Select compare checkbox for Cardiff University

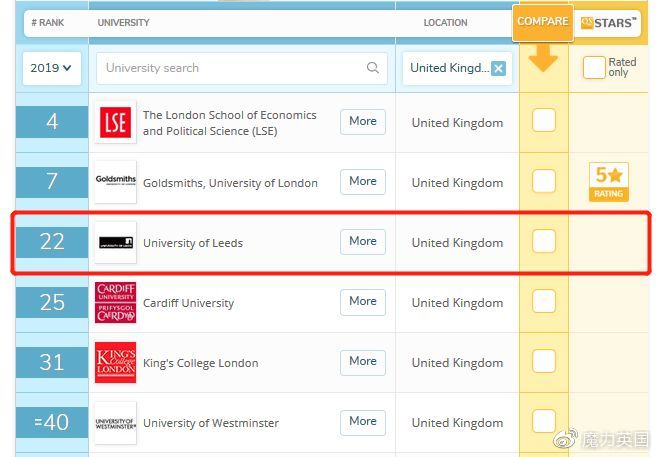(544, 301)
